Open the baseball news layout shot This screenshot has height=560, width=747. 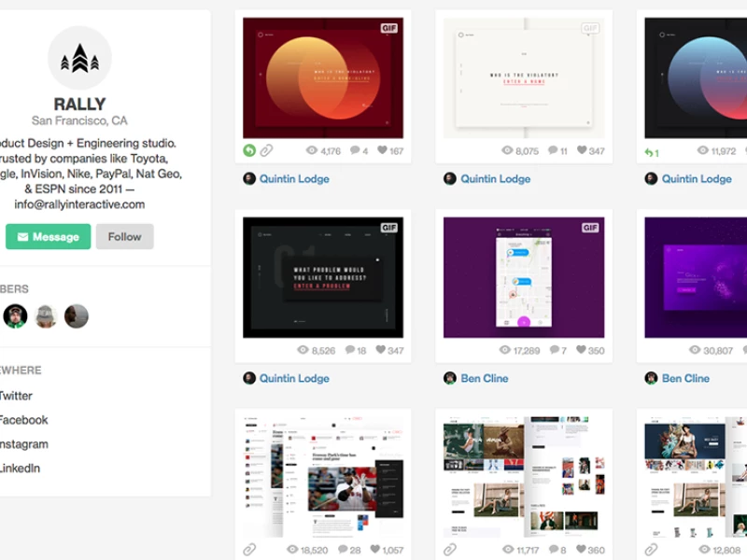[x=323, y=477]
